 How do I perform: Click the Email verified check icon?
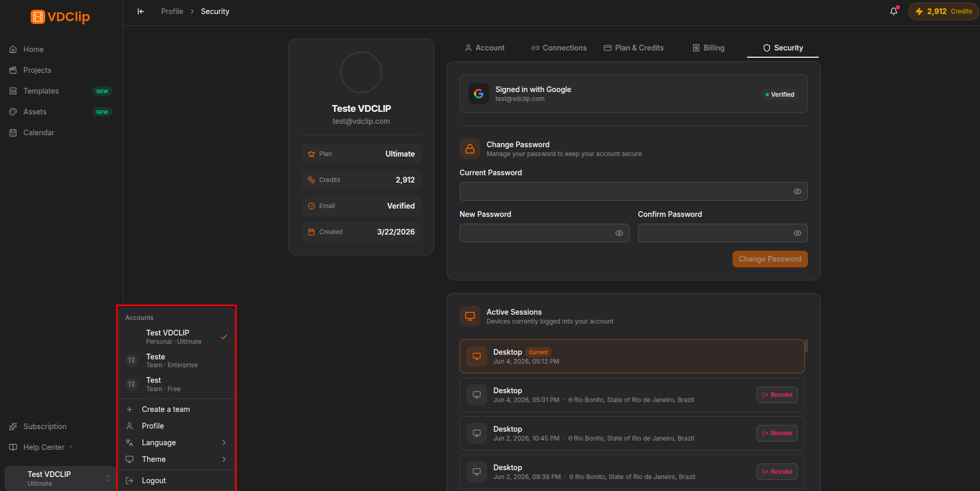point(311,206)
